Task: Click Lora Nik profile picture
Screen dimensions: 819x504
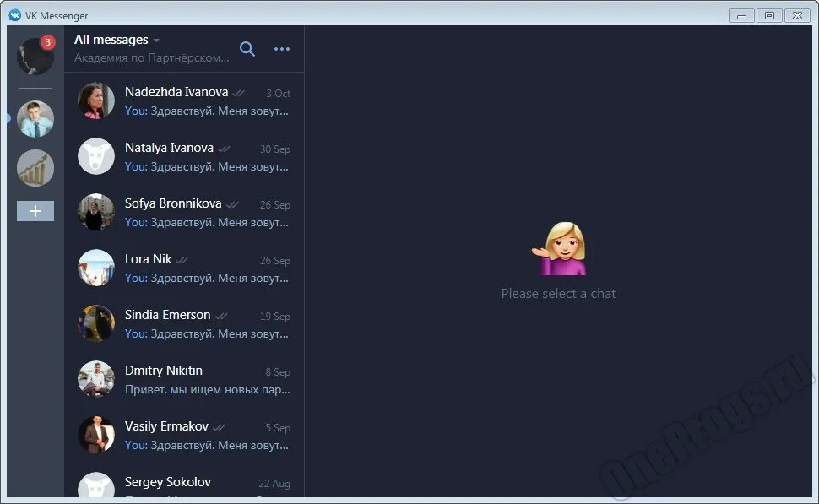Action: pos(96,268)
